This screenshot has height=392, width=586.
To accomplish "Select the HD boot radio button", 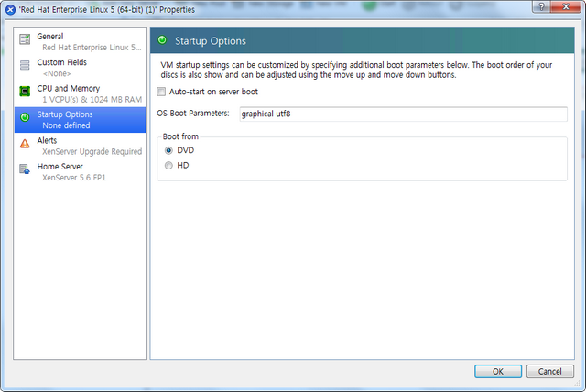I will tap(168, 165).
